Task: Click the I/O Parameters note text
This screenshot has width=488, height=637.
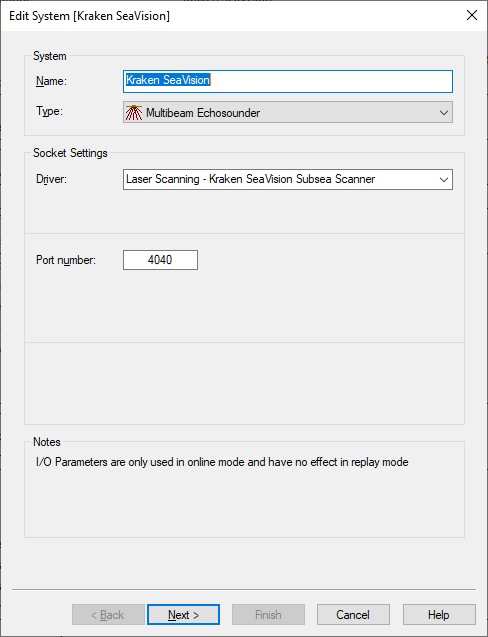Action: click(x=222, y=462)
